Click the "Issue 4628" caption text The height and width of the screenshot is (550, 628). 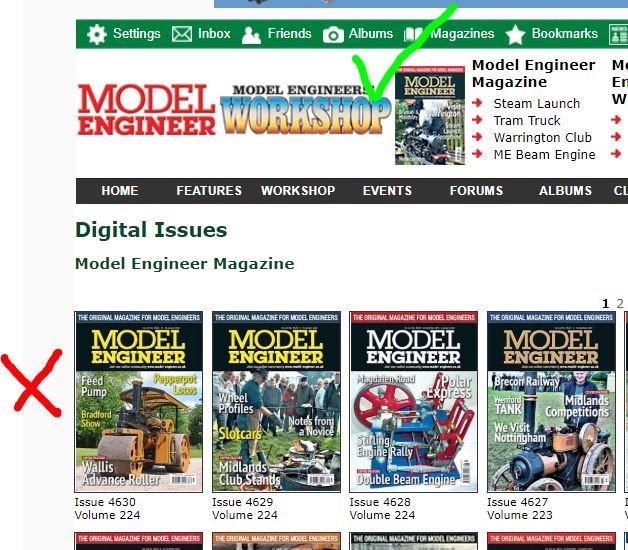point(380,502)
